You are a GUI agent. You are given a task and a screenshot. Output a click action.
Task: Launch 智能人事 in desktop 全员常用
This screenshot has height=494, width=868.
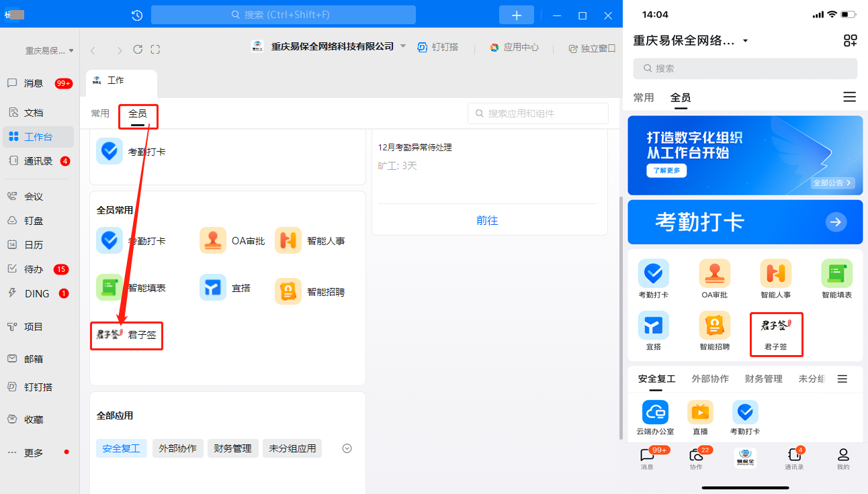[x=310, y=241]
